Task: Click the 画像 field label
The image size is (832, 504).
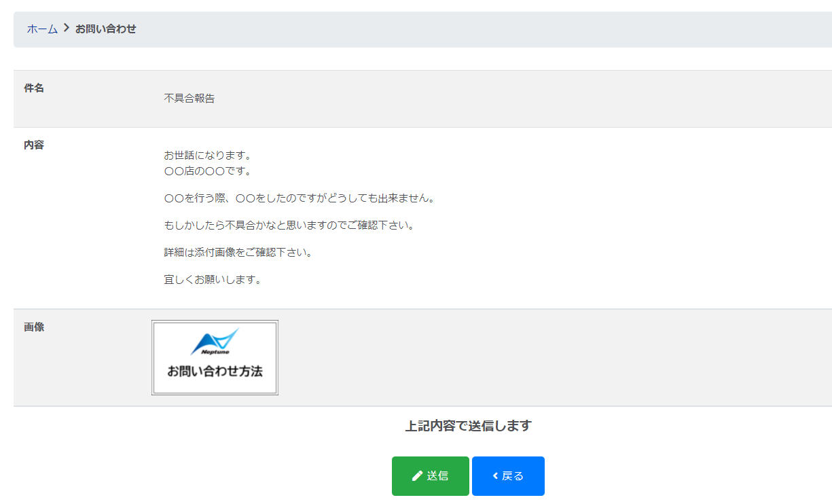Action: point(34,327)
